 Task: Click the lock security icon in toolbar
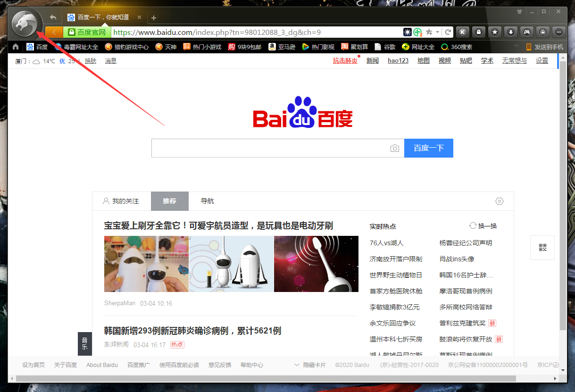point(478,32)
